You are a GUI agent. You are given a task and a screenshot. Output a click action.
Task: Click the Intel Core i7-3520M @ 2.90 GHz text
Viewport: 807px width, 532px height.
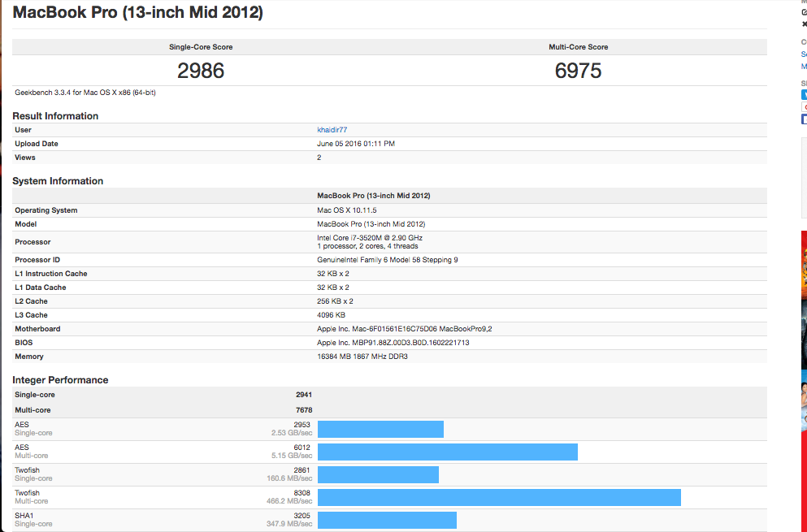pos(370,238)
